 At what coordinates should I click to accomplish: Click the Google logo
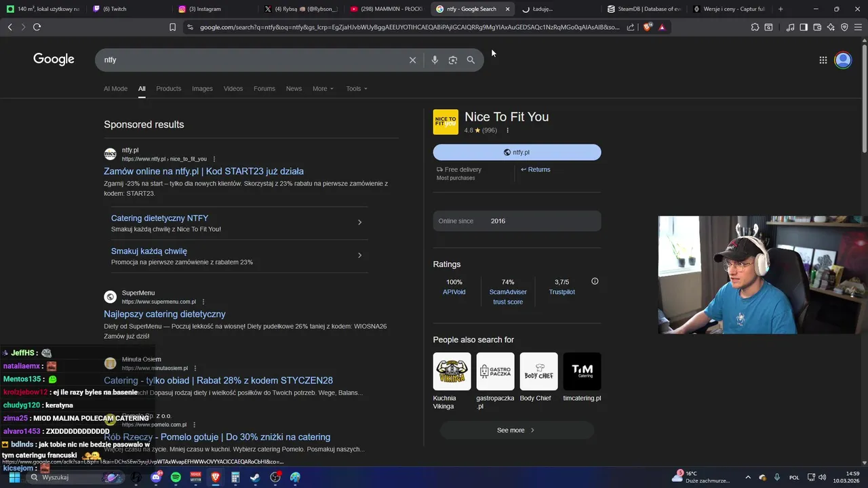point(54,59)
